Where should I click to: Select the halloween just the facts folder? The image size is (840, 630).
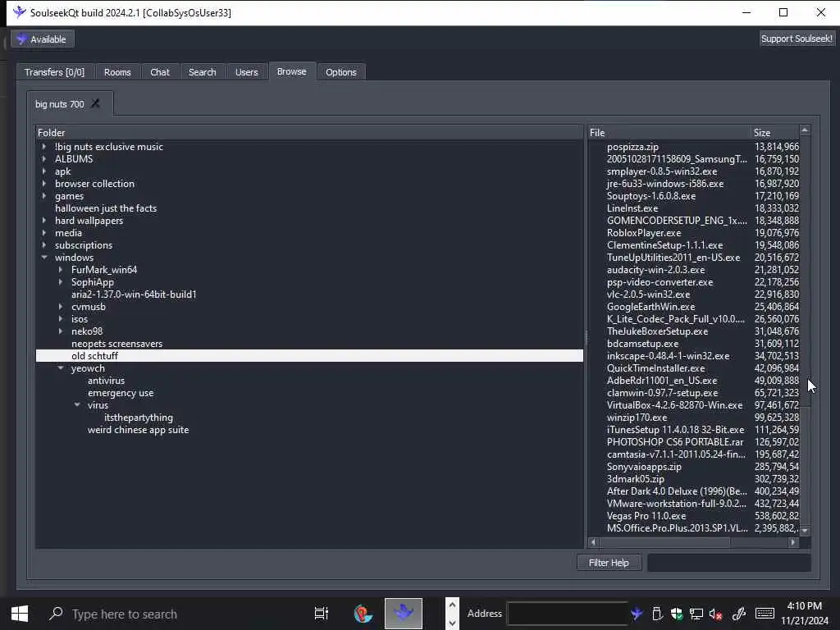[106, 208]
